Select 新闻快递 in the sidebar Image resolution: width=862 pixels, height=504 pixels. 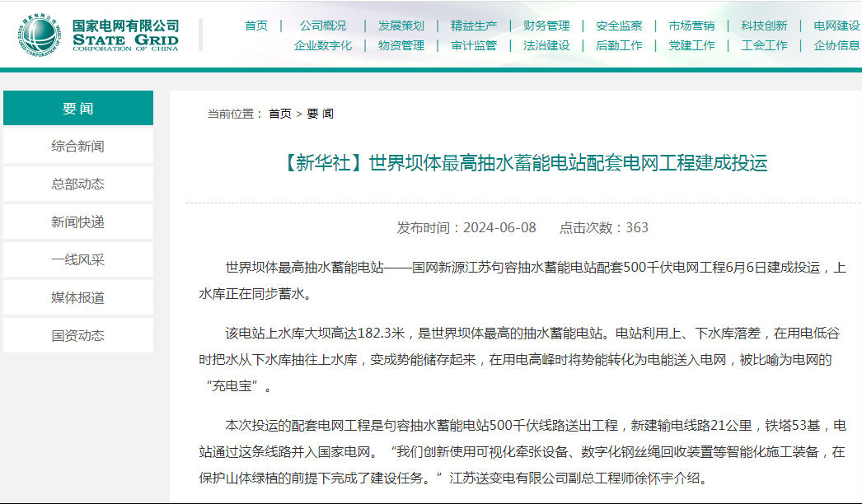coord(78,222)
